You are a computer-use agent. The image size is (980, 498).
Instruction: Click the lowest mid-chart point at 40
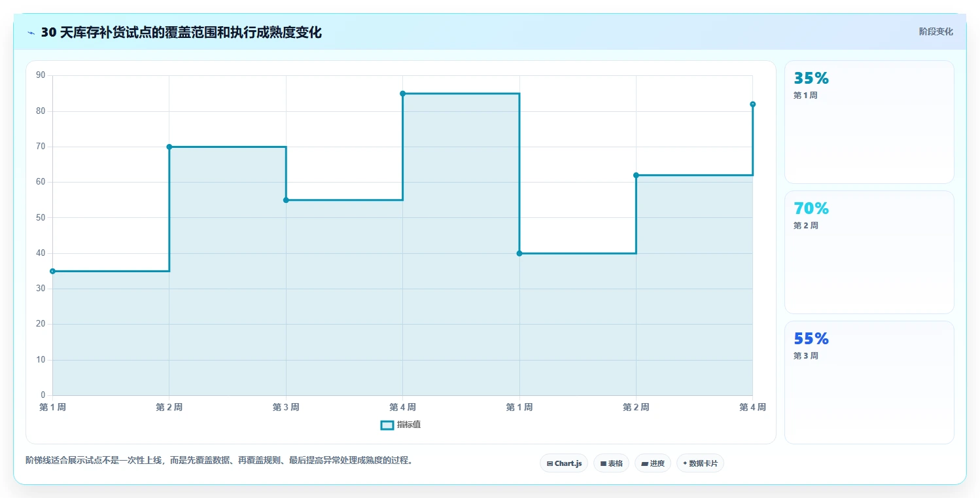point(519,253)
